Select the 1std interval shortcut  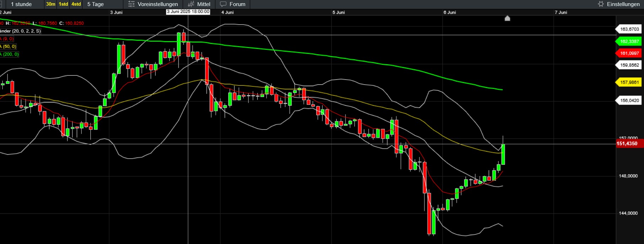pos(63,4)
